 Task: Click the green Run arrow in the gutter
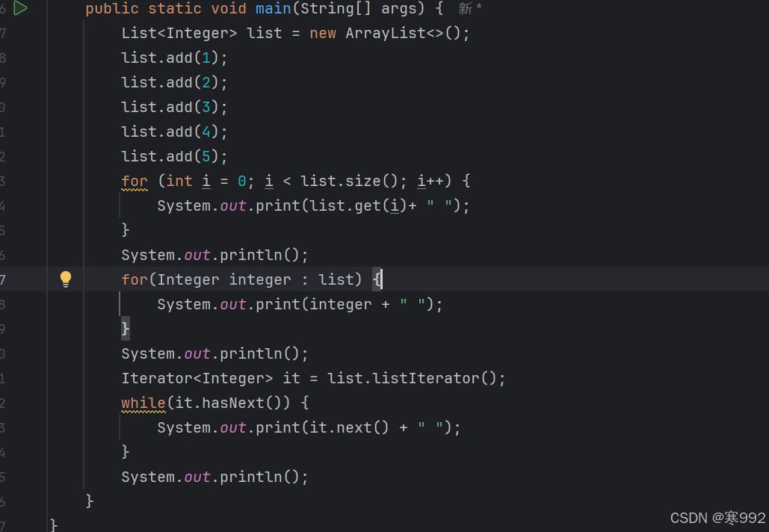(x=20, y=9)
